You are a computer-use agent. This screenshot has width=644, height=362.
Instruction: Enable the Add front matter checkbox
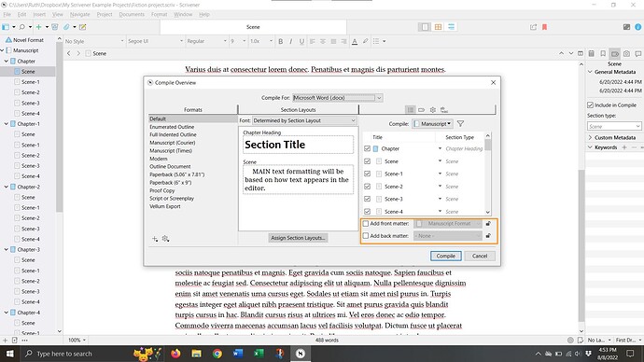pos(366,224)
